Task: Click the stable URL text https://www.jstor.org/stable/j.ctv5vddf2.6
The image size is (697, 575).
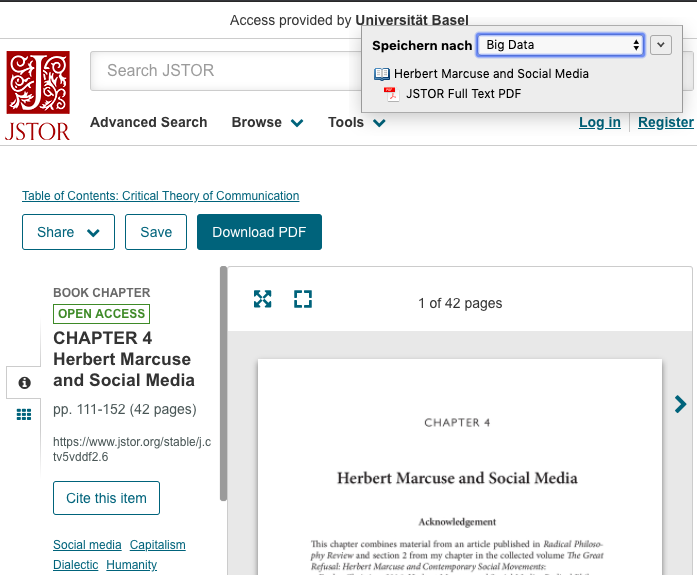Action: click(x=132, y=449)
